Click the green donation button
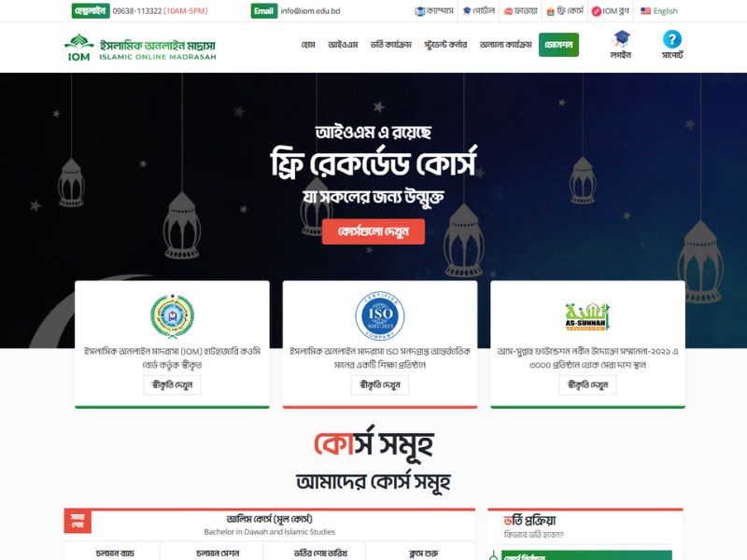The width and height of the screenshot is (747, 560). click(558, 45)
